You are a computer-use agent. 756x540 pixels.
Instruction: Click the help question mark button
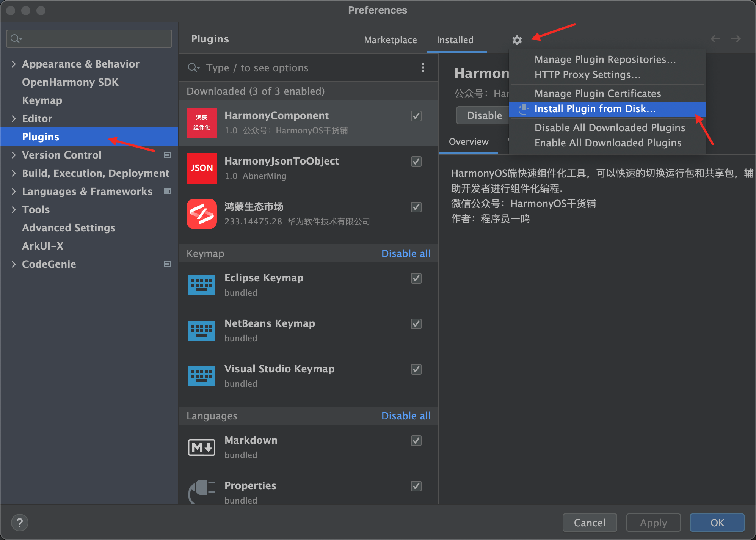(20, 522)
